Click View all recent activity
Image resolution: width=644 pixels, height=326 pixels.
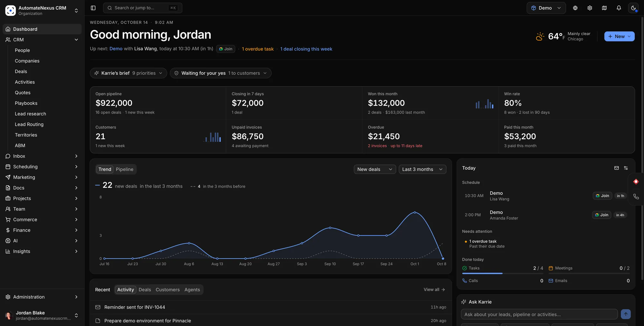pyautogui.click(x=434, y=290)
